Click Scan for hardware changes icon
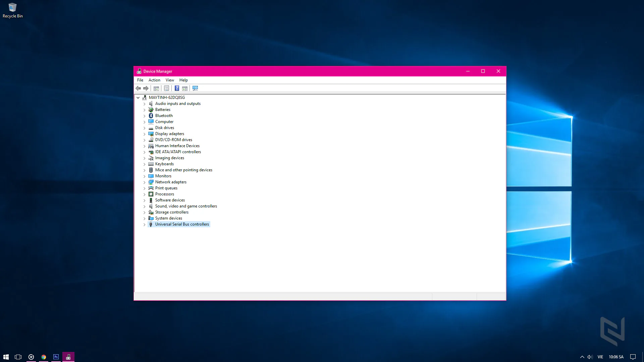Screen dimensions: 644x362 click(195, 88)
